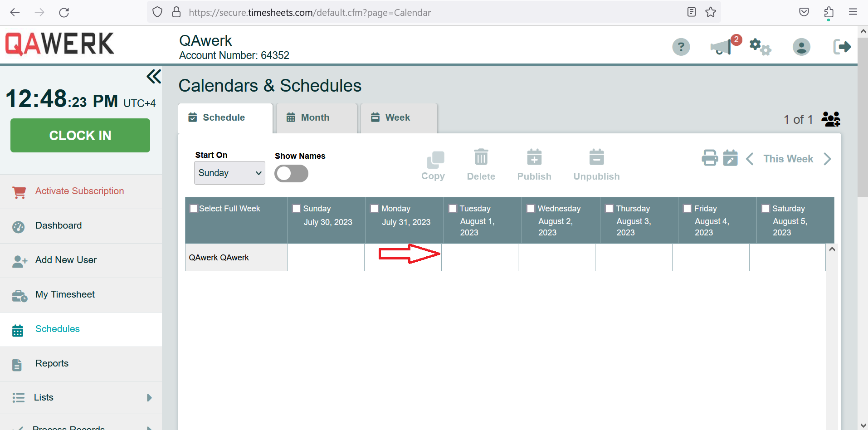This screenshot has height=430, width=868.
Task: Open the help question mark icon
Action: pyautogui.click(x=681, y=47)
